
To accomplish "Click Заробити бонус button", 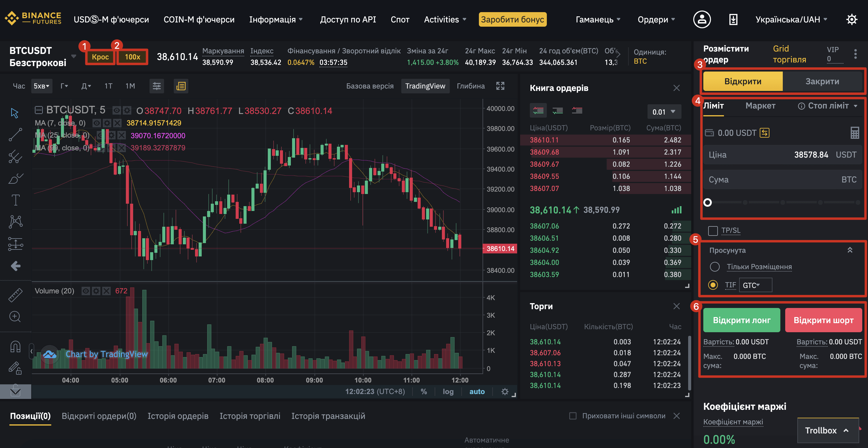I will (x=513, y=19).
